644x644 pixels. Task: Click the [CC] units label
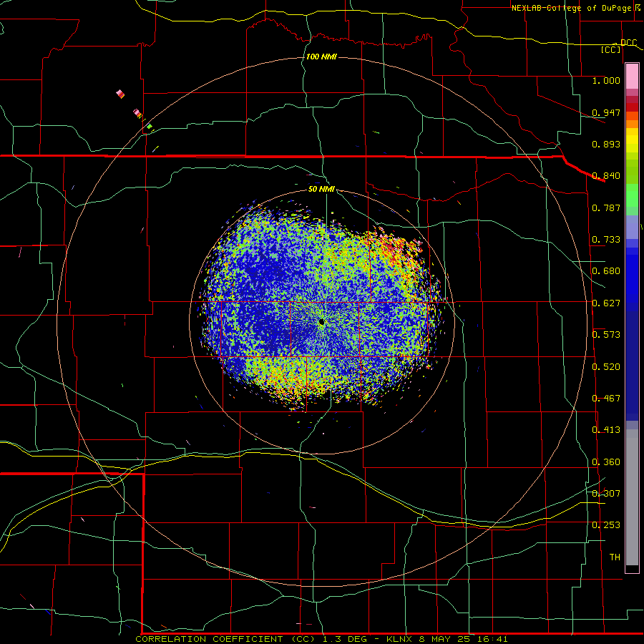pos(610,49)
